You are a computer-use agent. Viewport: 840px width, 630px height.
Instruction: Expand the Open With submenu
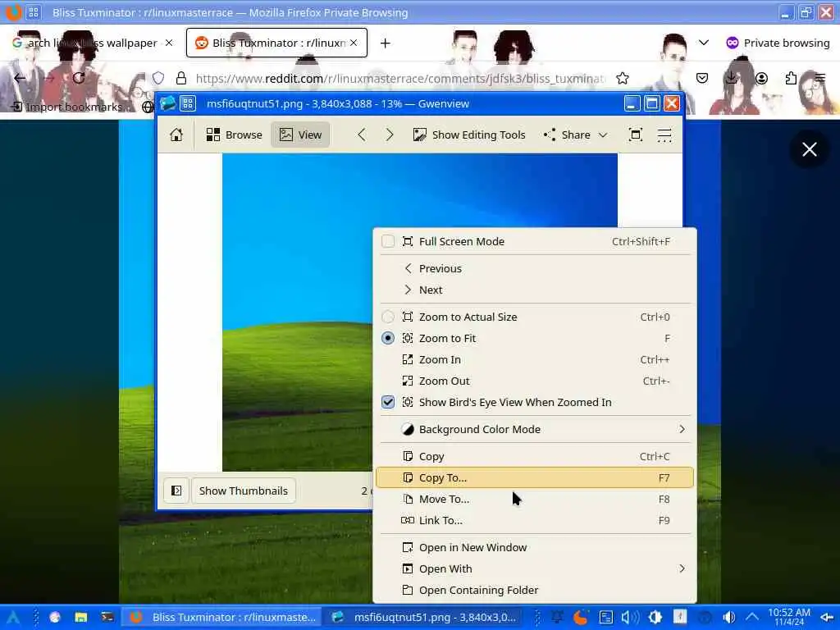point(536,568)
